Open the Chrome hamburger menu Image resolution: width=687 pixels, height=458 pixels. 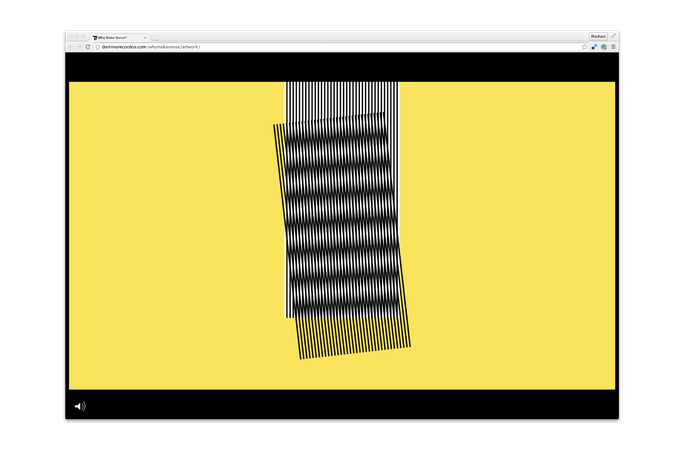point(613,47)
